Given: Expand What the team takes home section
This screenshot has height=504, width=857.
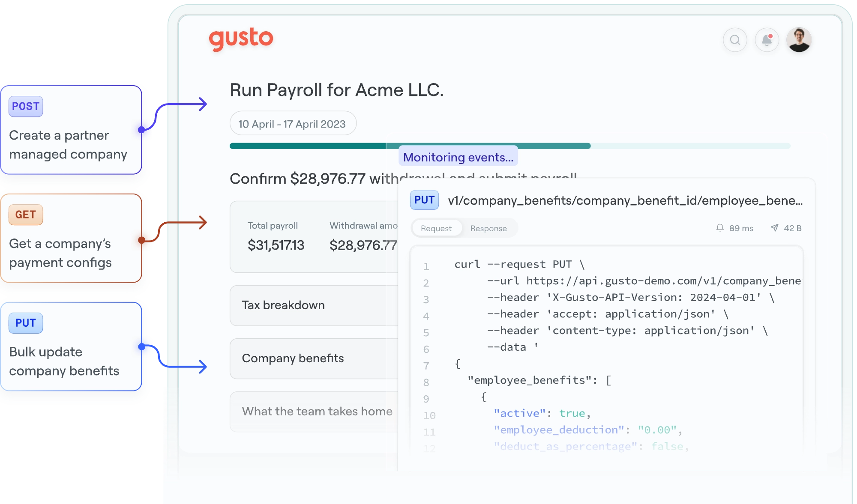Looking at the screenshot, I should click(x=315, y=412).
